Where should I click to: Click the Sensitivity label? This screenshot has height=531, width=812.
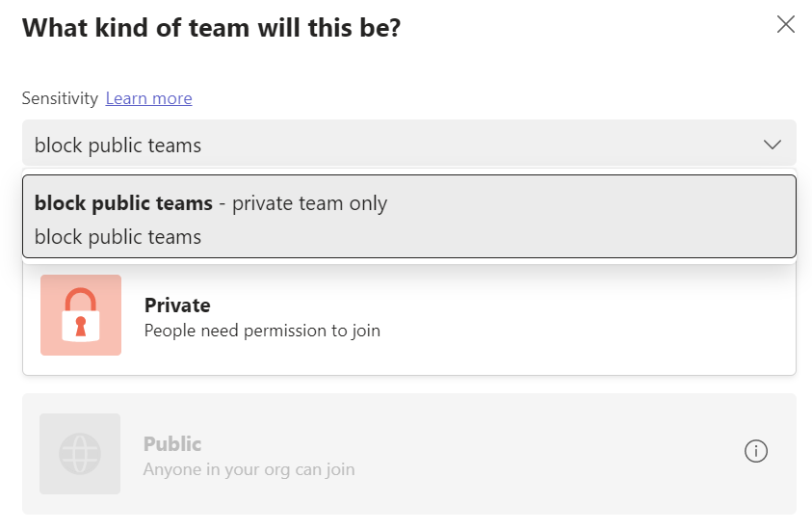click(60, 98)
